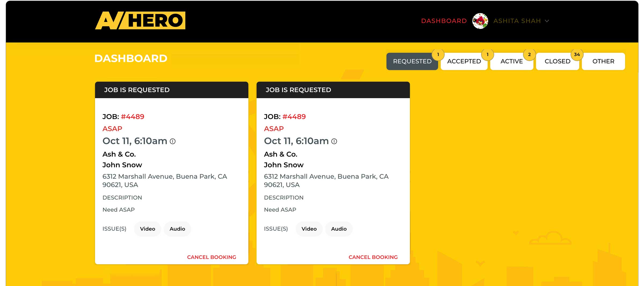Show the Active jobs tab
The image size is (644, 286).
tap(511, 61)
